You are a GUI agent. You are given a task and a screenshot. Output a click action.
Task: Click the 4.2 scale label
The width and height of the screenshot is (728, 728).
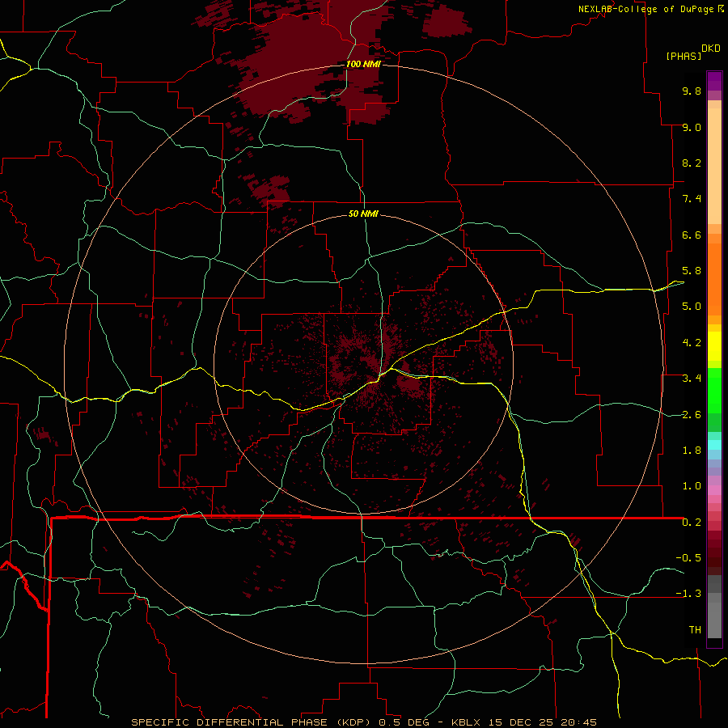coord(692,343)
